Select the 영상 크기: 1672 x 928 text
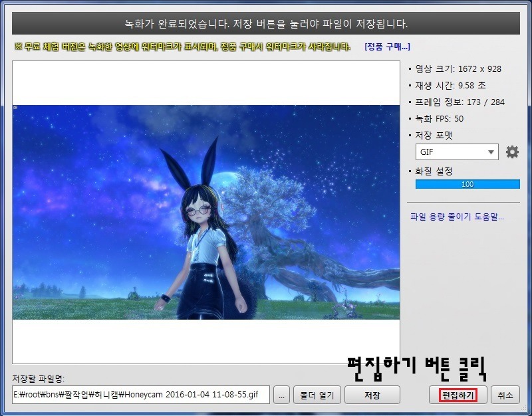The image size is (532, 416). click(458, 69)
